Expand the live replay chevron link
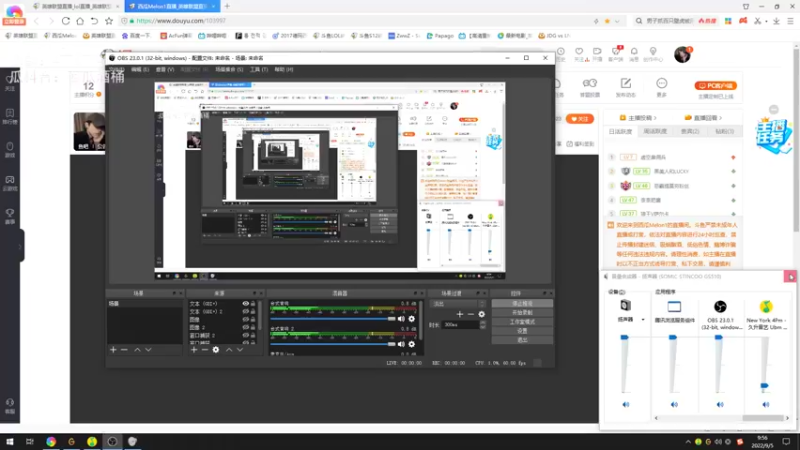The height and width of the screenshot is (450, 800). 704,118
